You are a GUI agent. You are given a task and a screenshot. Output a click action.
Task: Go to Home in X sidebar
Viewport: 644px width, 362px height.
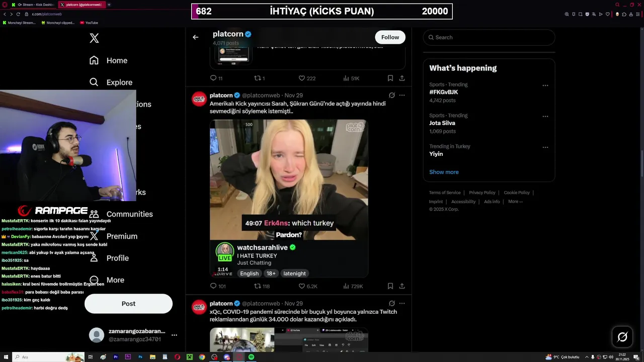[x=108, y=60]
